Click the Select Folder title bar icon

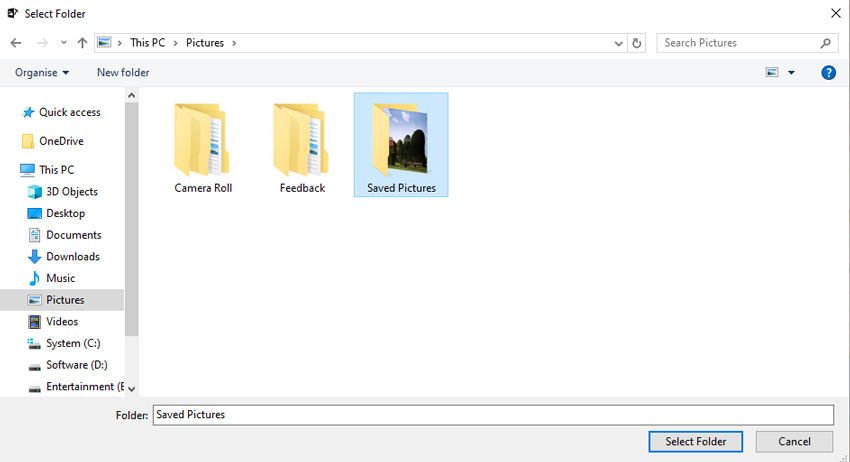[12, 14]
